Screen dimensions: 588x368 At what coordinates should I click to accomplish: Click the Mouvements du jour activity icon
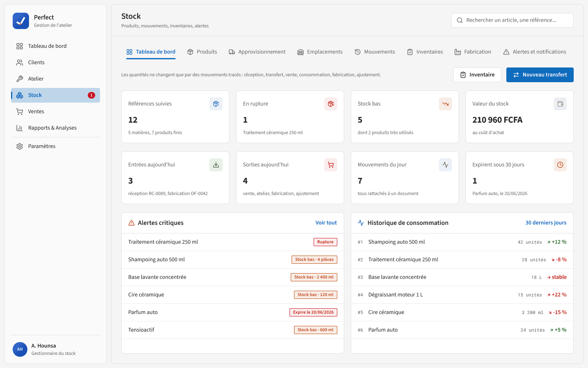(445, 165)
